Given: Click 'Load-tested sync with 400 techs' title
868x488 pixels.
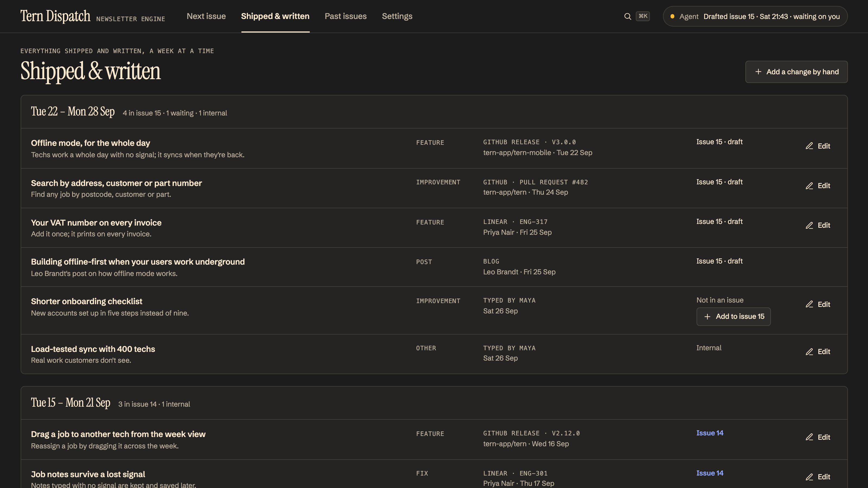Looking at the screenshot, I should pyautogui.click(x=93, y=349).
